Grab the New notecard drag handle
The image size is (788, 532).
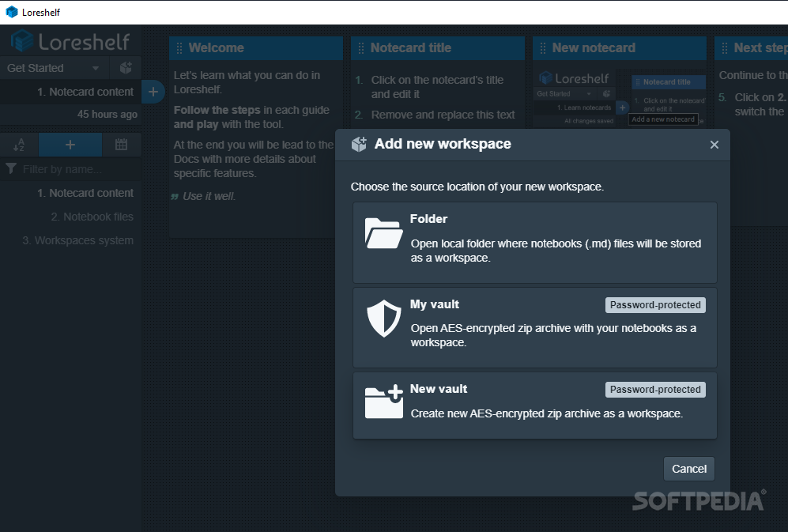[x=543, y=48]
